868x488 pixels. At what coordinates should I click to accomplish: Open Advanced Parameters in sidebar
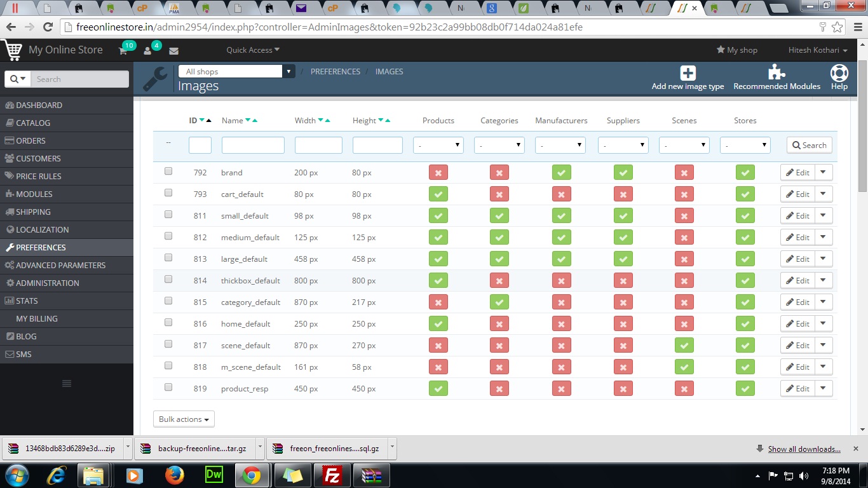67,265
